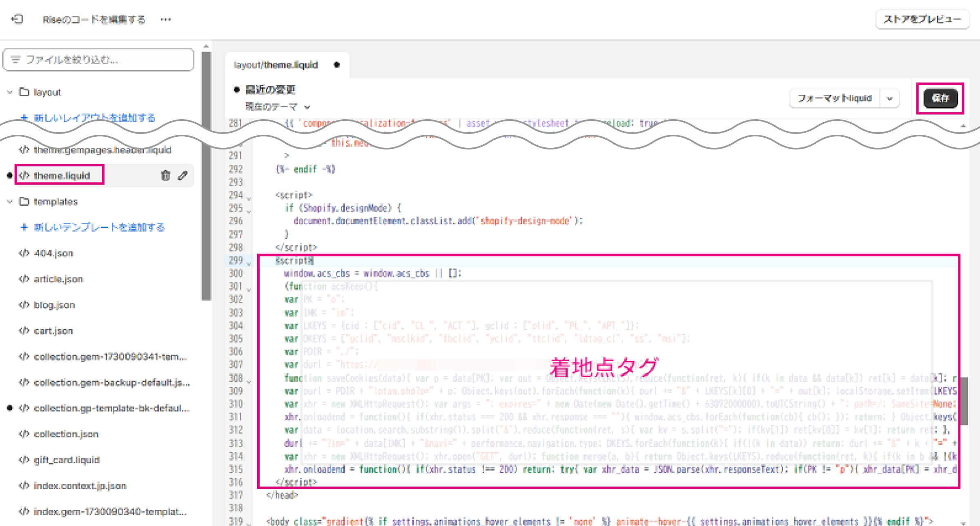The width and height of the screenshot is (980, 526).
Task: Click the ストアをプレビュー preview store button
Action: tap(922, 19)
